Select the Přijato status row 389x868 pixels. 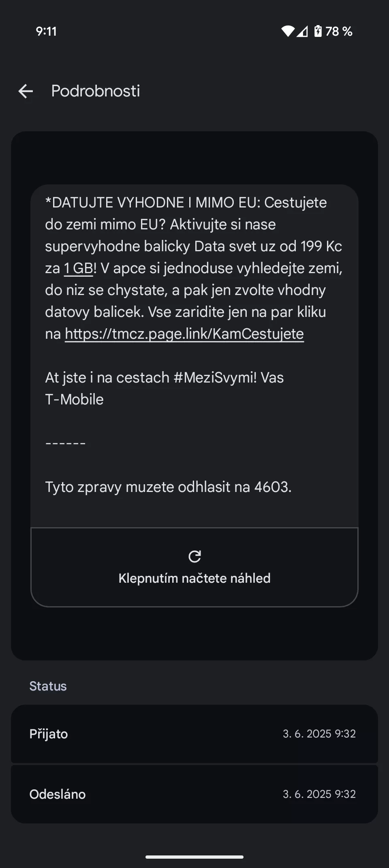tap(194, 734)
